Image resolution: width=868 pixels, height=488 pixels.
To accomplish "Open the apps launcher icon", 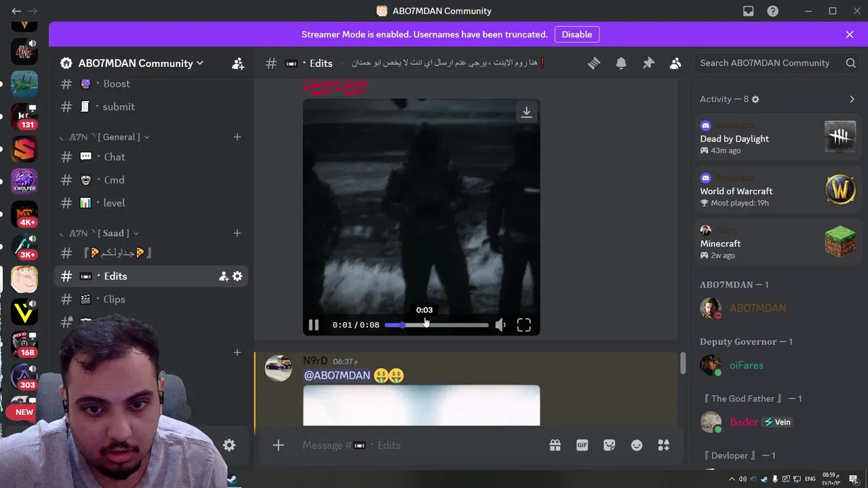I will pos(664,445).
